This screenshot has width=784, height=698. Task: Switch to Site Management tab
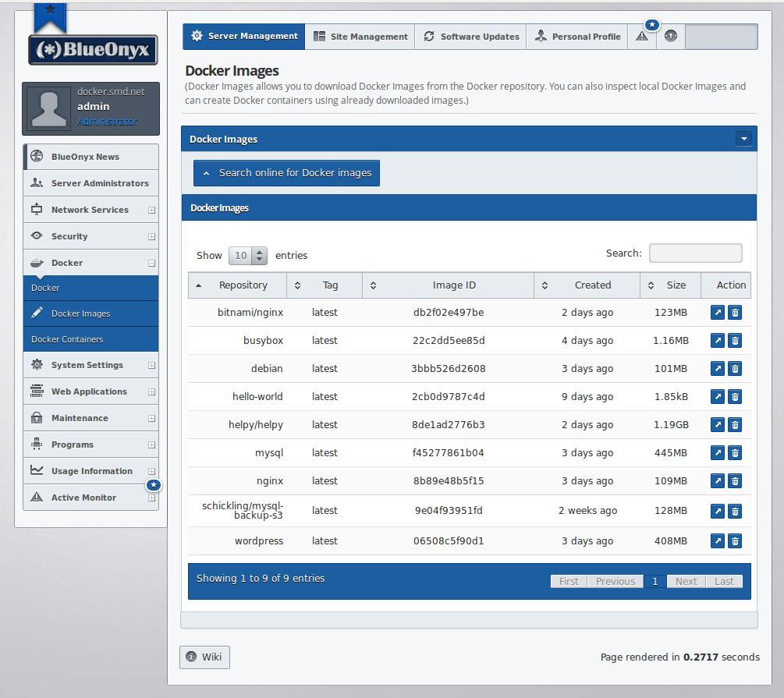(x=360, y=37)
